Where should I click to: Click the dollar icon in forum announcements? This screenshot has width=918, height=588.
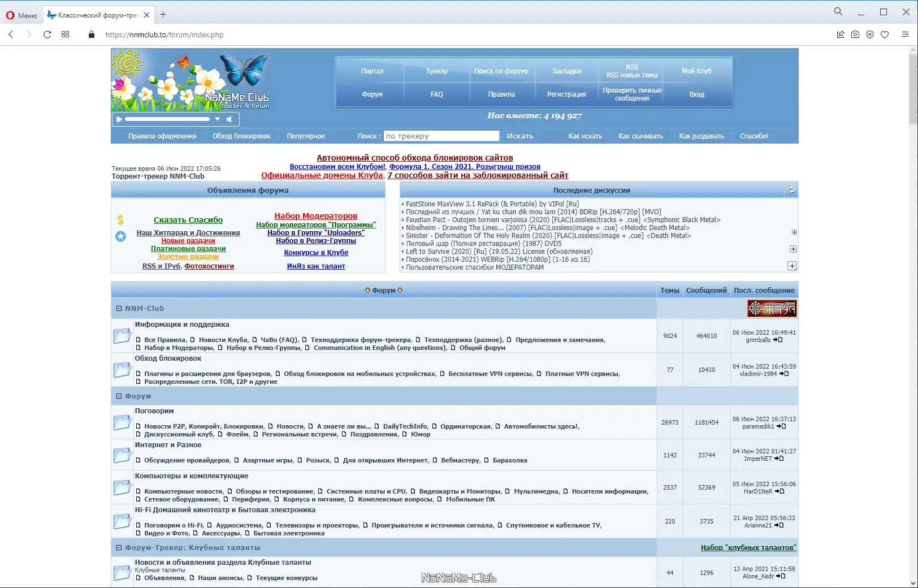120,220
